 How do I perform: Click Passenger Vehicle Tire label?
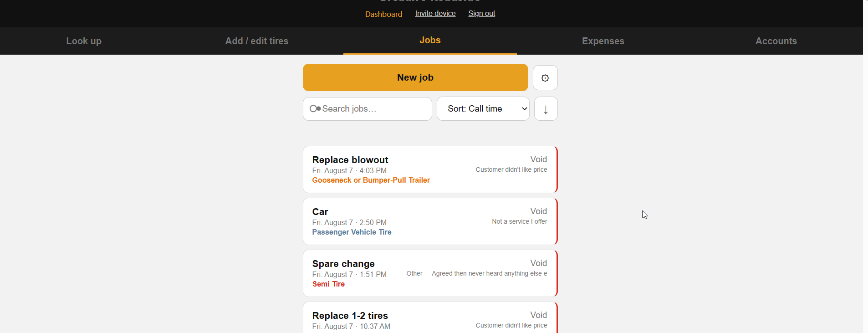pos(352,232)
